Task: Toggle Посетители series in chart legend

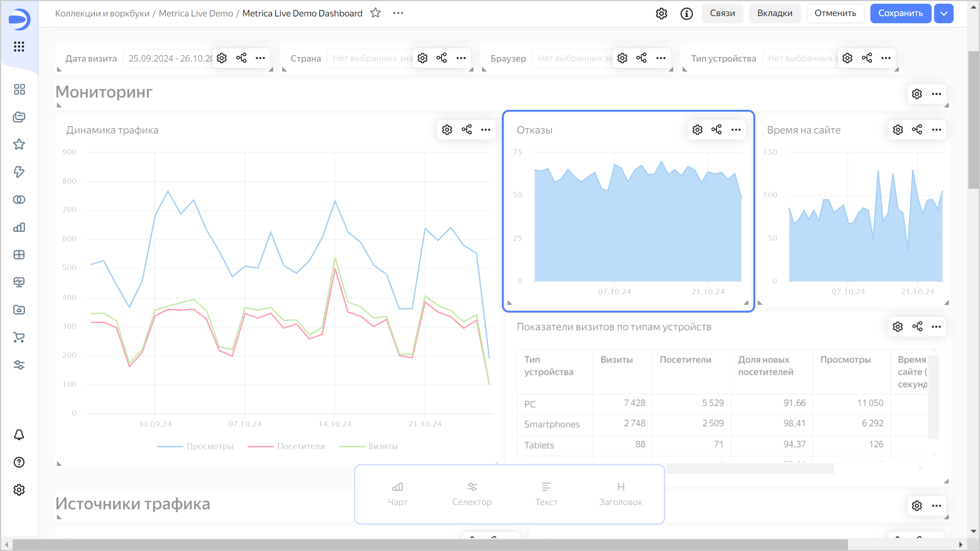Action: (x=301, y=446)
